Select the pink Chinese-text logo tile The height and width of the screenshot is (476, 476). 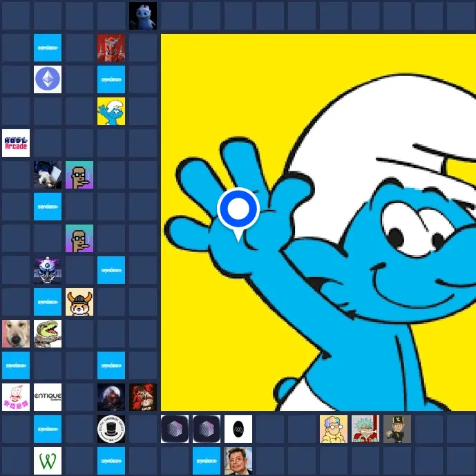[16, 397]
